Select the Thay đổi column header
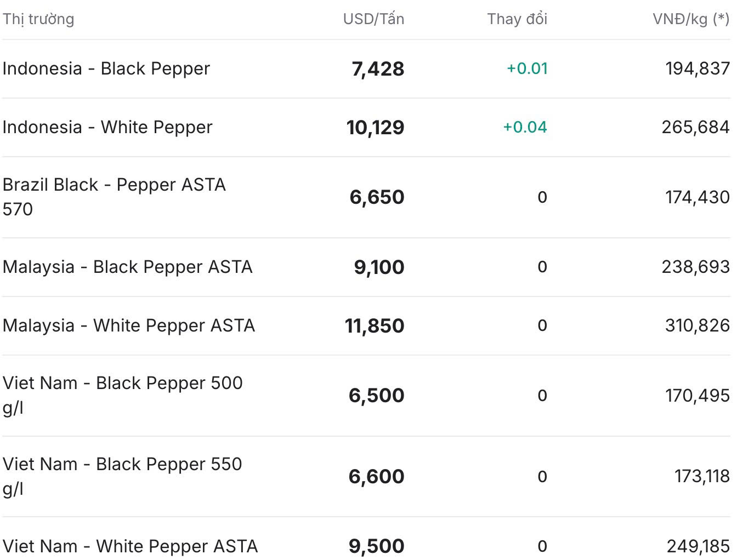Screen dimensions: 737x560 (517, 19)
